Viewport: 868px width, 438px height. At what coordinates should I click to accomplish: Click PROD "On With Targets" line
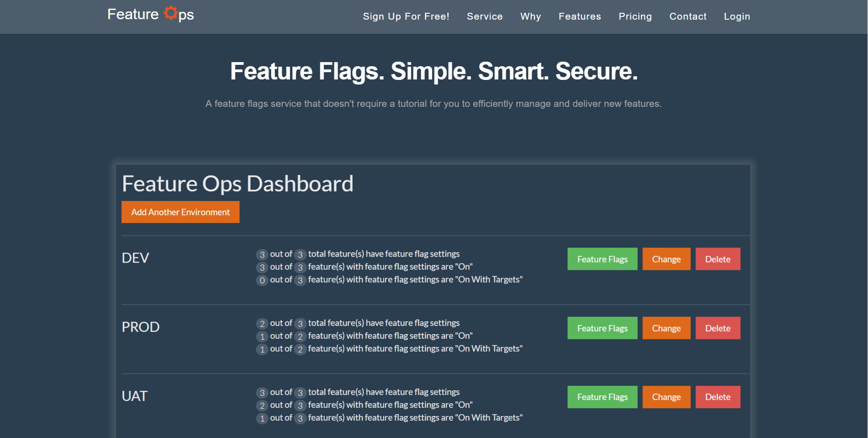[389, 348]
